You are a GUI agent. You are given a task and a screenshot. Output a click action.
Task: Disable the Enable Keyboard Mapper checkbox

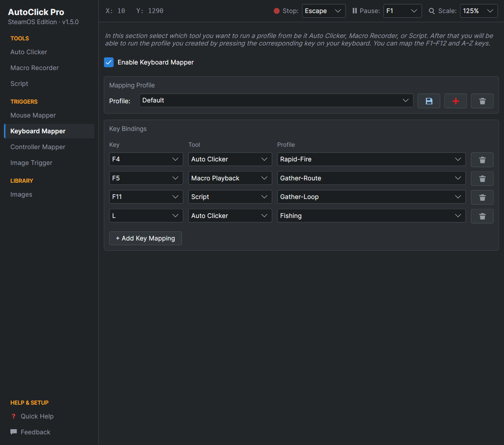109,62
